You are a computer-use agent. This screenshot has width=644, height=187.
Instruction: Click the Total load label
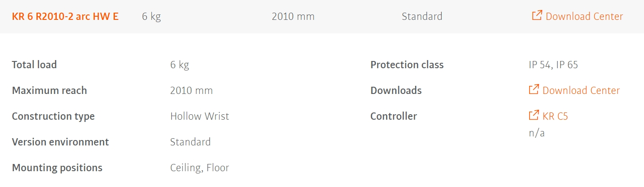coord(34,65)
